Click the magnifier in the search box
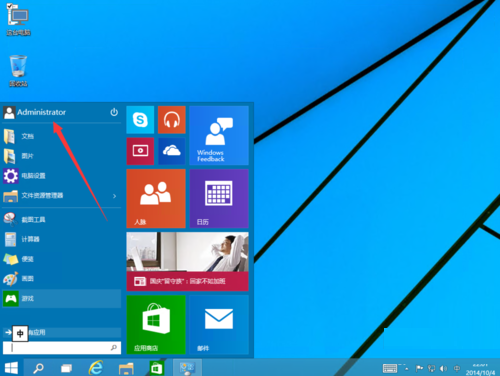Screen dimensions: 500x376 tap(114, 348)
